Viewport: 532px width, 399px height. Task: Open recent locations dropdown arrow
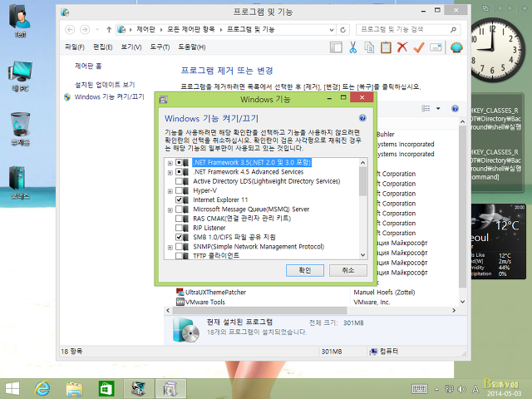click(97, 30)
